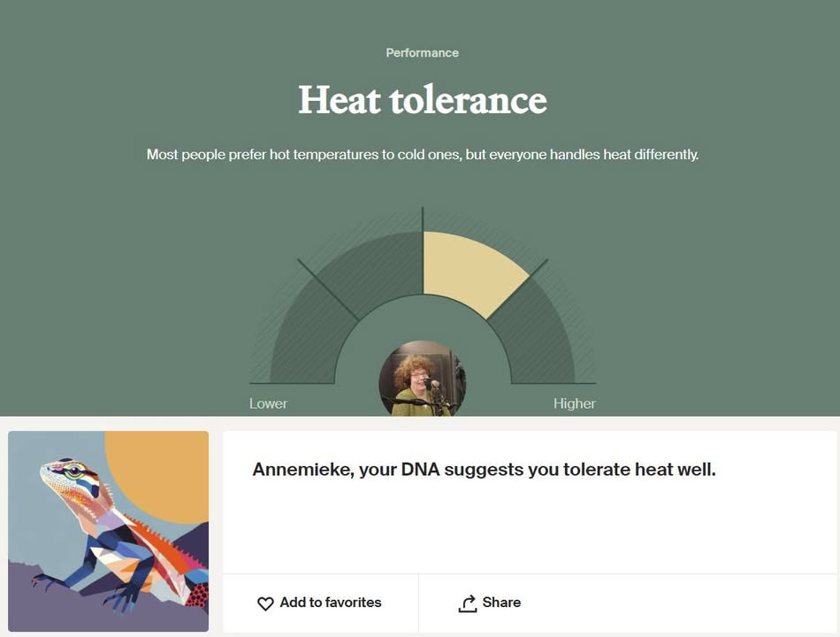
Task: Click the lizard's eye in the illustration
Action: pos(74,472)
